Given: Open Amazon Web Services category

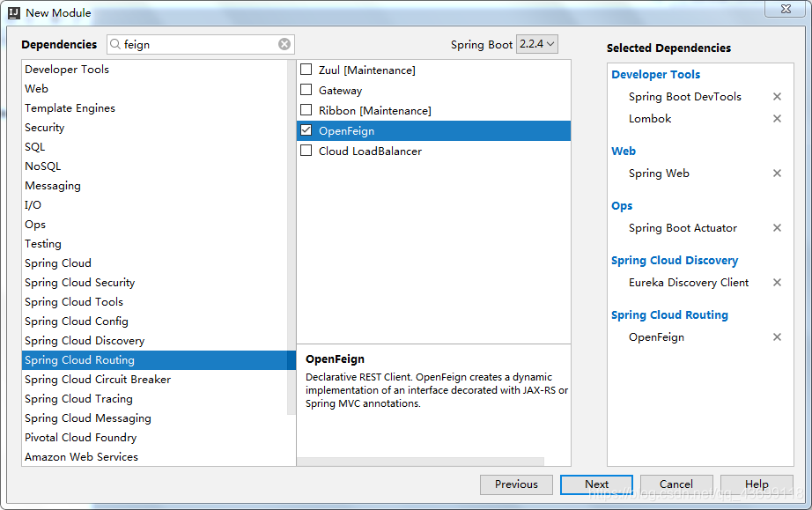Looking at the screenshot, I should tap(154, 457).
